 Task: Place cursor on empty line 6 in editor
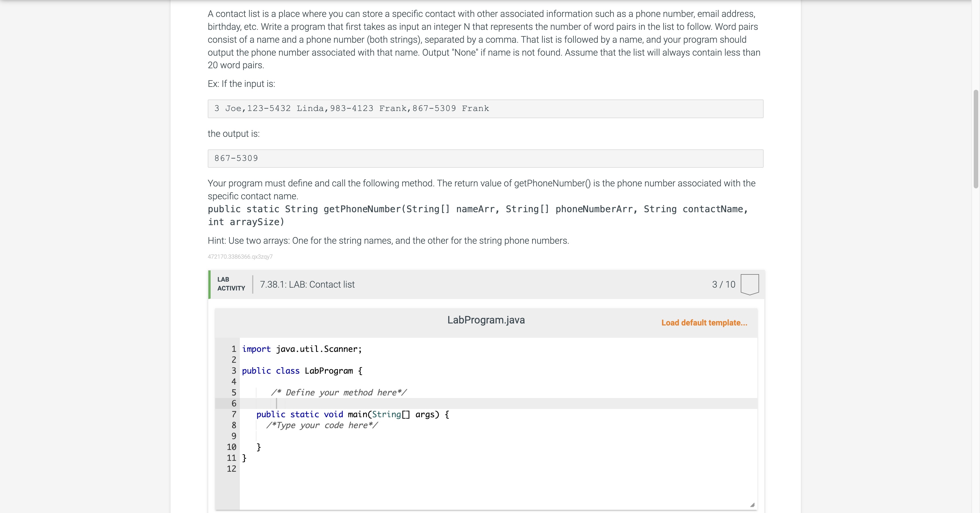(498, 403)
